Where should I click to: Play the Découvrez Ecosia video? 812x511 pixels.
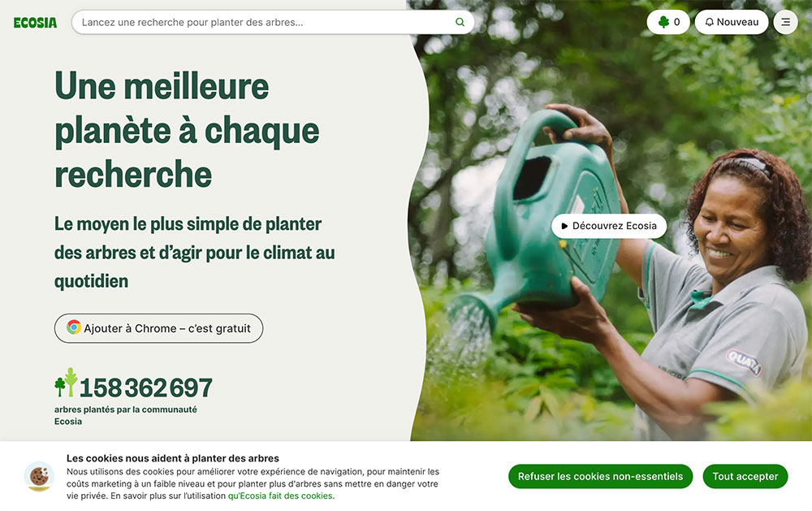(609, 226)
